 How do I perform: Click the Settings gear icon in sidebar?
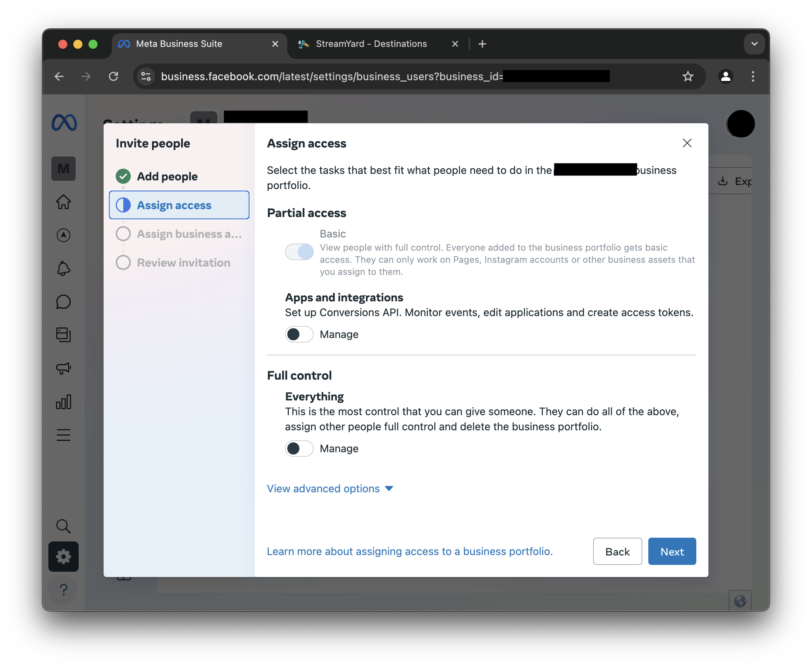[x=64, y=556]
